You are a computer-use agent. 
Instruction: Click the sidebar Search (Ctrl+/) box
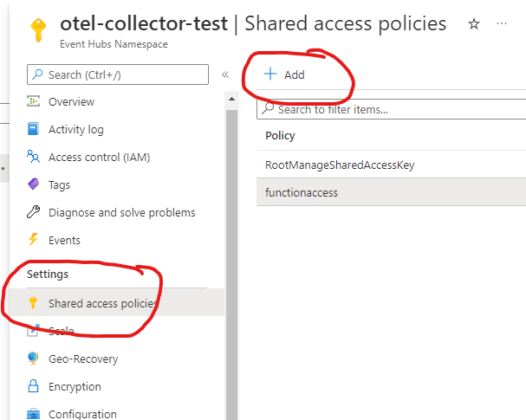(x=117, y=74)
